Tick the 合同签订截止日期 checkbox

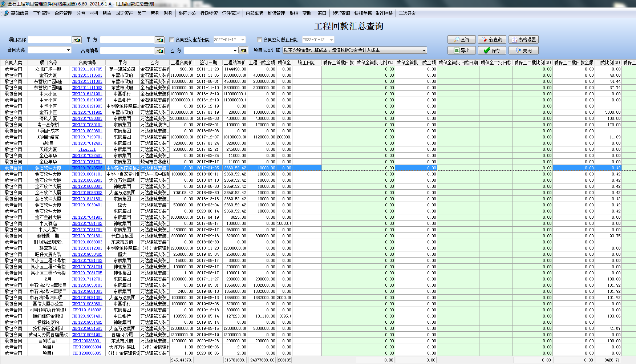[259, 40]
